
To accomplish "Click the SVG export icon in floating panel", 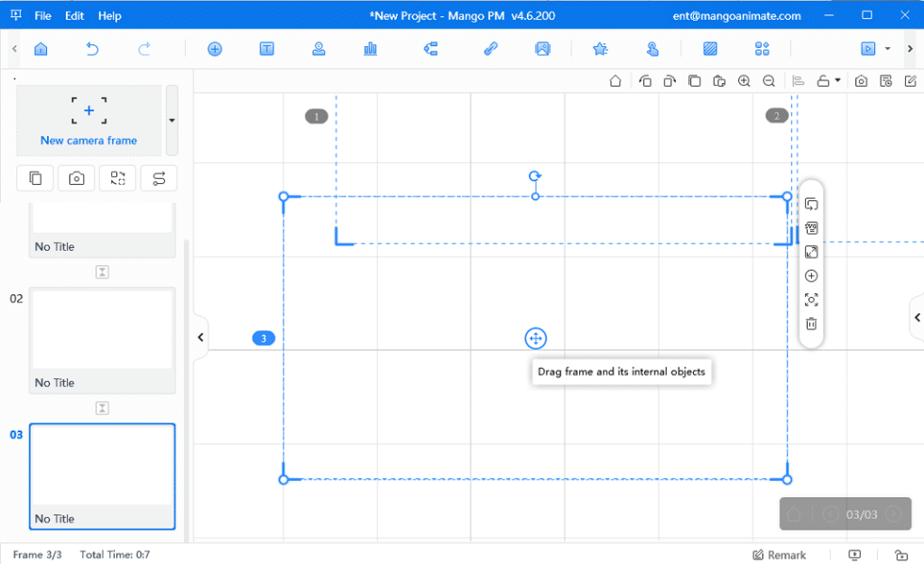I will coord(810,228).
